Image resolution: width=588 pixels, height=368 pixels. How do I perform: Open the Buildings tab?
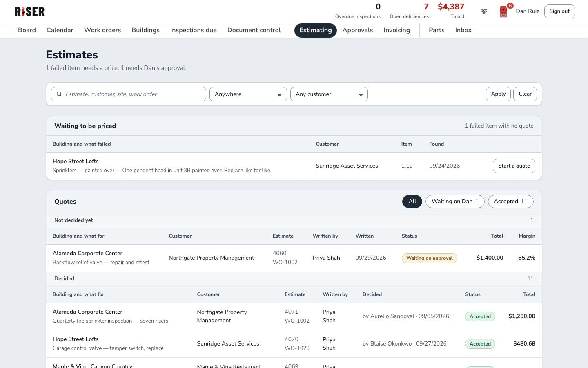pyautogui.click(x=145, y=30)
